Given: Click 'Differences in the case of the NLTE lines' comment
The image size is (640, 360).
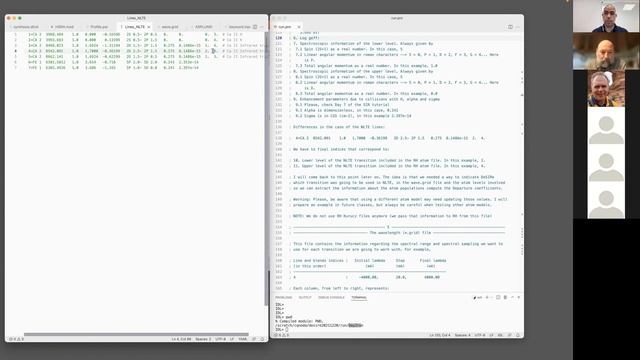Looking at the screenshot, I should pyautogui.click(x=339, y=127).
